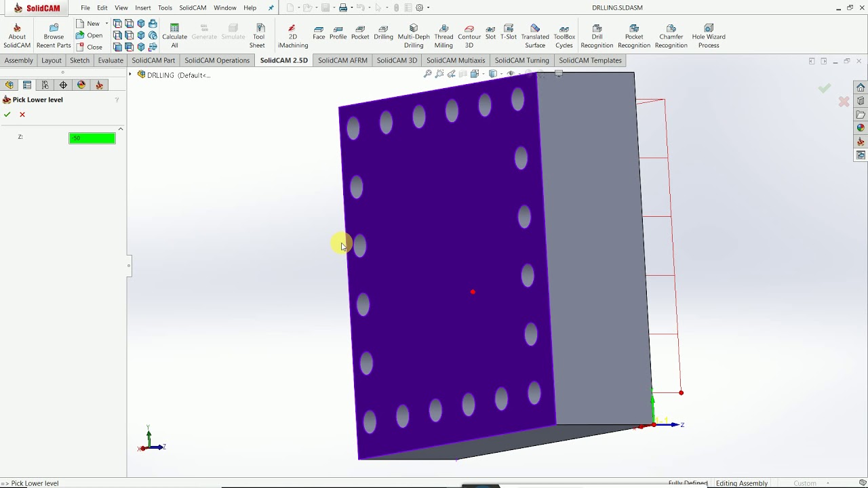This screenshot has height=488, width=868.
Task: Pin the menu bar with pushpin
Action: [x=271, y=7]
